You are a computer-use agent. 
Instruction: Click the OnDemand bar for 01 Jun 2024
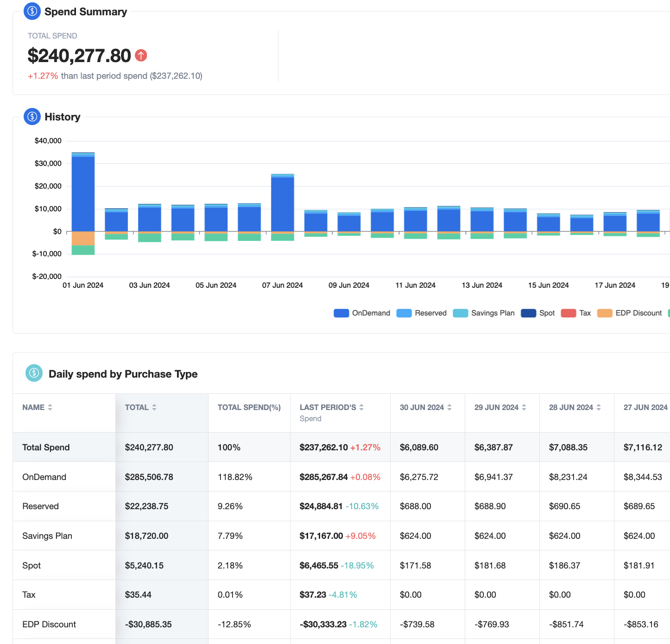point(83,194)
